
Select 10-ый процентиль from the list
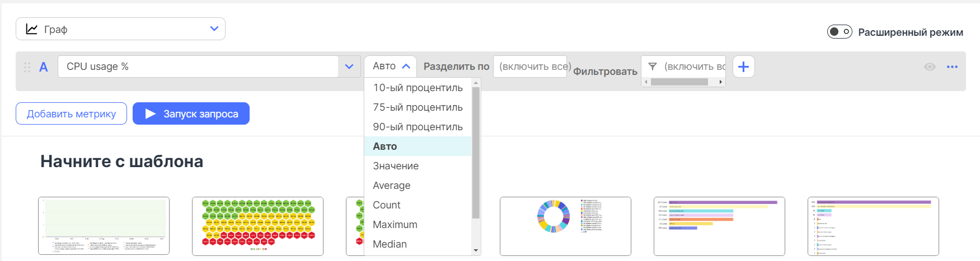point(418,88)
